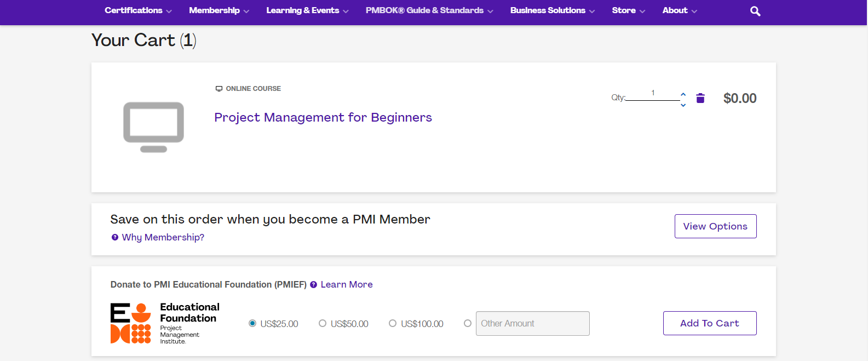Viewport: 868px width, 361px height.
Task: Click the $0.00 price text
Action: pos(740,98)
